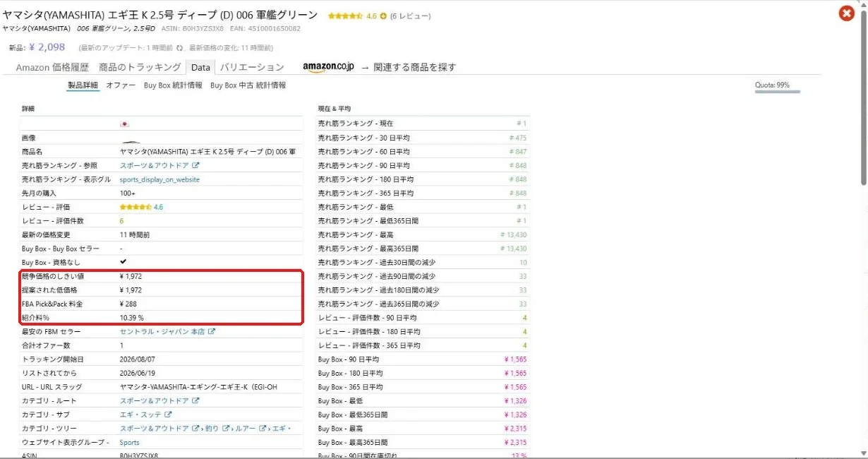Click the 2026/06/19 リストされてから value

(137, 373)
